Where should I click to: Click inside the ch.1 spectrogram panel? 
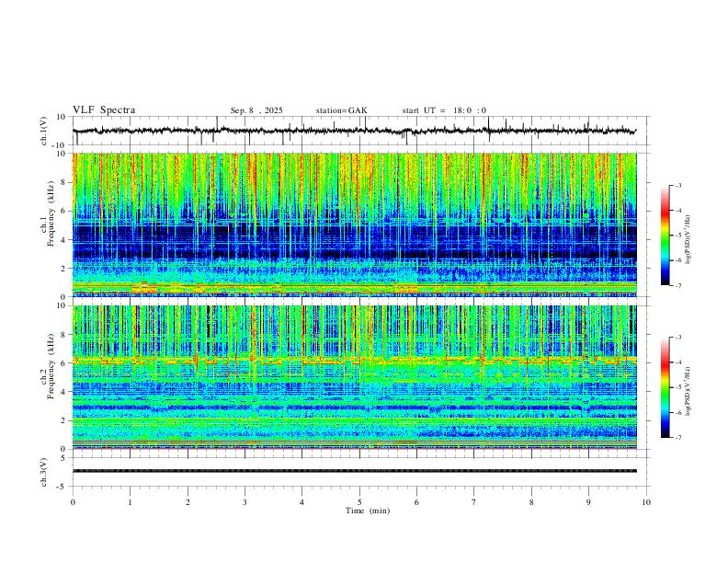pyautogui.click(x=355, y=224)
